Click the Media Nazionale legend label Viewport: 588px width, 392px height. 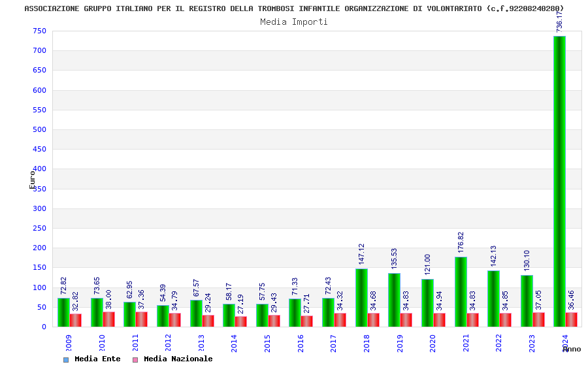tap(178, 359)
